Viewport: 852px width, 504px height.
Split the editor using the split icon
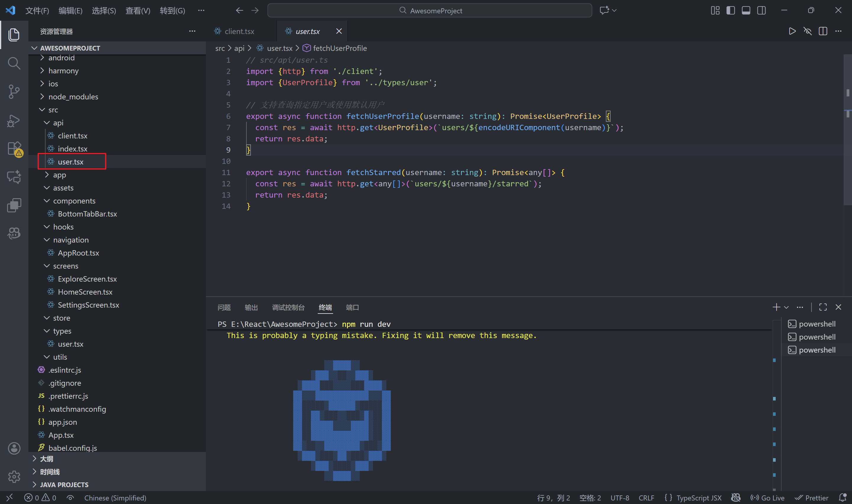tap(823, 31)
